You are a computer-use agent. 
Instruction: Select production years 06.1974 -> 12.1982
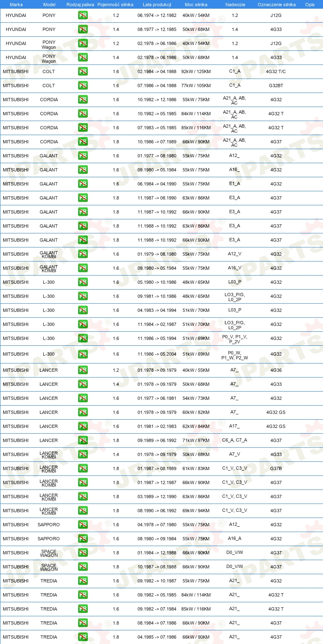[x=157, y=15]
